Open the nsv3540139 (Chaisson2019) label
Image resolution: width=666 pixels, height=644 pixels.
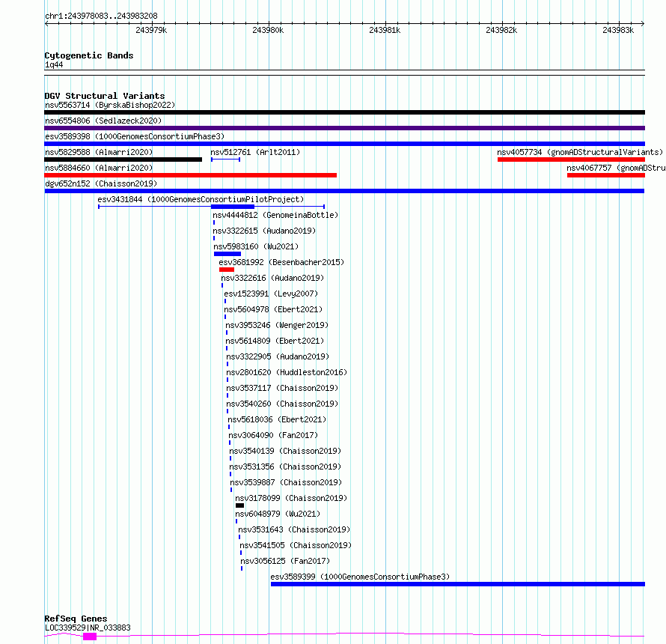[285, 451]
